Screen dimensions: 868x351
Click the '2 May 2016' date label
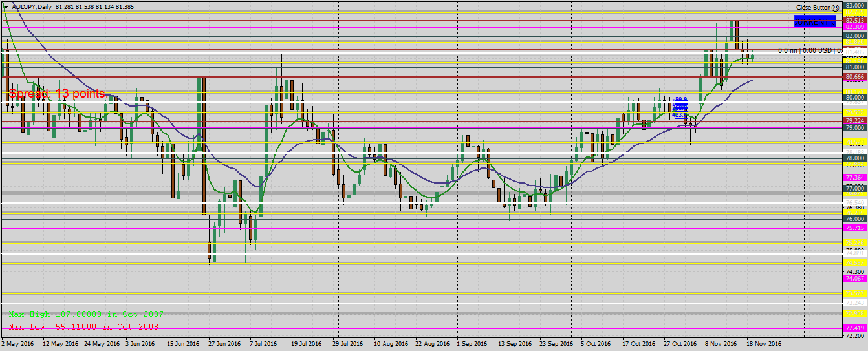click(x=17, y=344)
